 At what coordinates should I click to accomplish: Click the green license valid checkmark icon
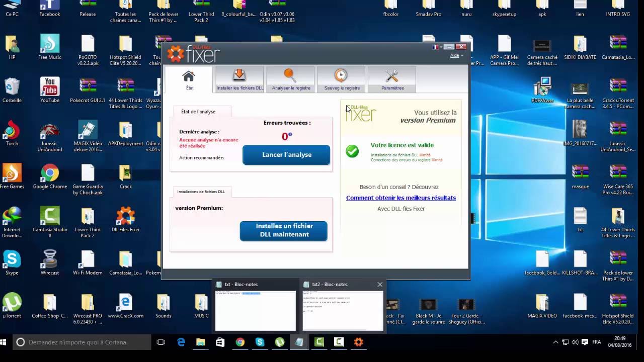pos(352,151)
